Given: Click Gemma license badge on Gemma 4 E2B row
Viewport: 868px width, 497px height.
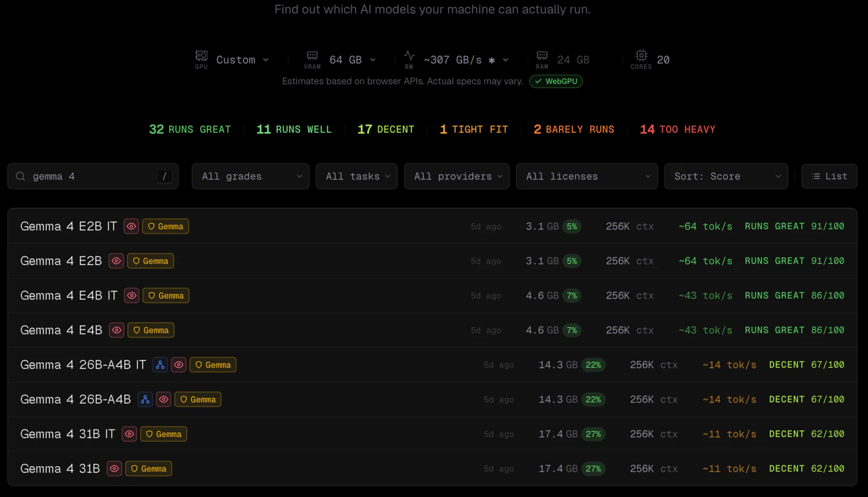Looking at the screenshot, I should (x=150, y=261).
